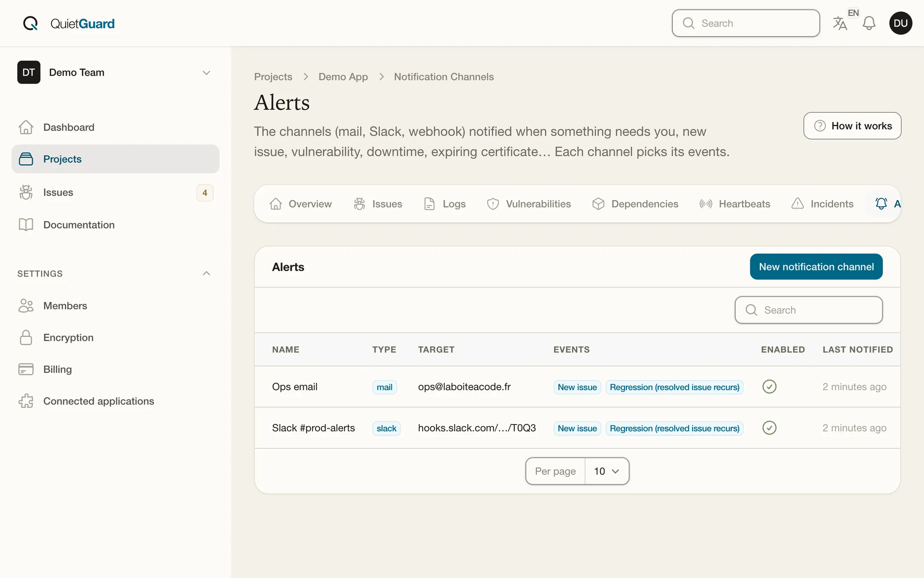The width and height of the screenshot is (924, 578).
Task: Switch to the Dependencies tab
Action: click(x=635, y=204)
